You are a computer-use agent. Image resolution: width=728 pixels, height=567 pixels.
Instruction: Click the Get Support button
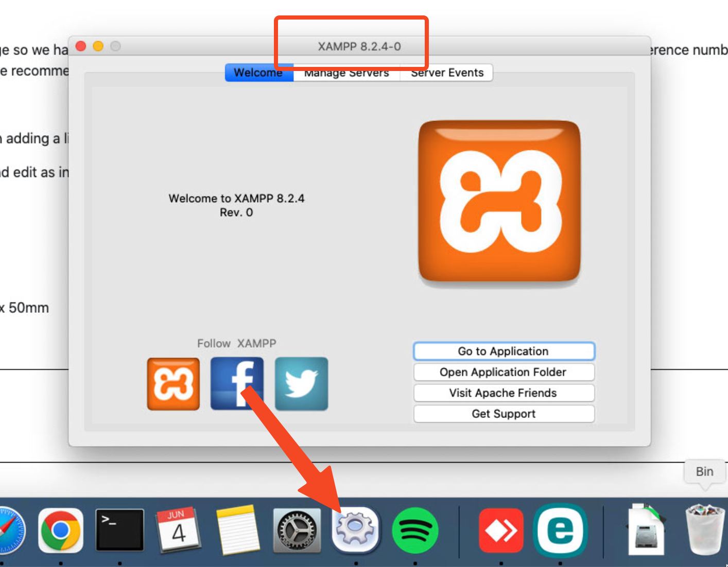click(x=504, y=414)
